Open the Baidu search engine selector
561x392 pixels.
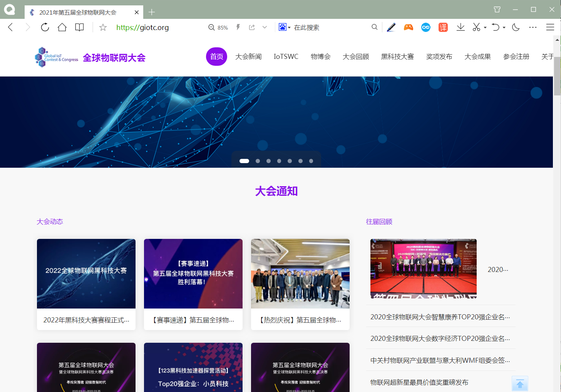(x=285, y=27)
